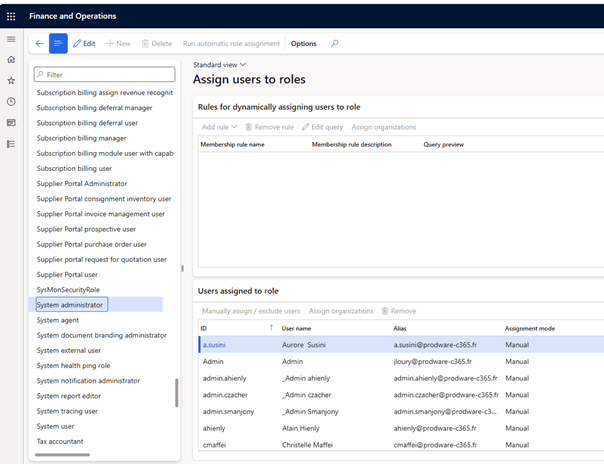Click Edit in the action bar
Viewport: 604px width, 464px height.
click(x=84, y=44)
